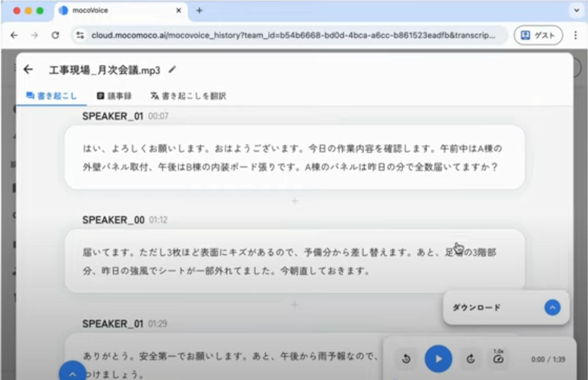Image resolution: width=588 pixels, height=380 pixels.
Task: Click the SPEAKER_01 label at 00:07
Action: 113,116
